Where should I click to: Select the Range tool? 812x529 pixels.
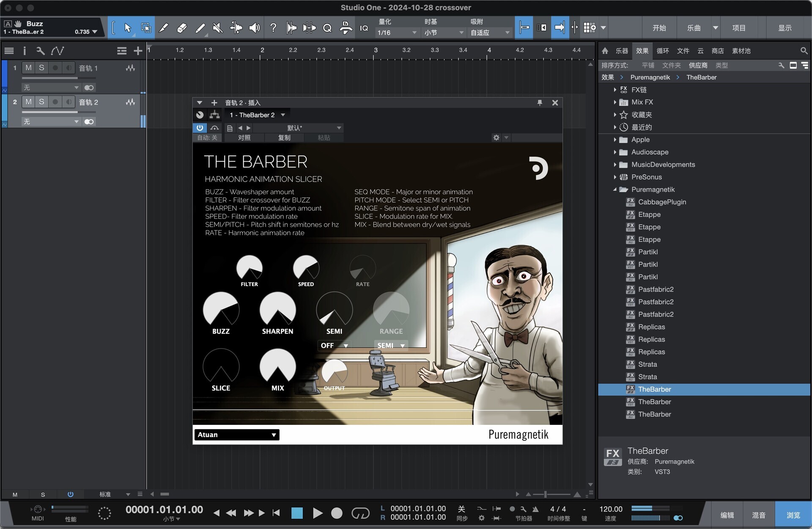(146, 28)
